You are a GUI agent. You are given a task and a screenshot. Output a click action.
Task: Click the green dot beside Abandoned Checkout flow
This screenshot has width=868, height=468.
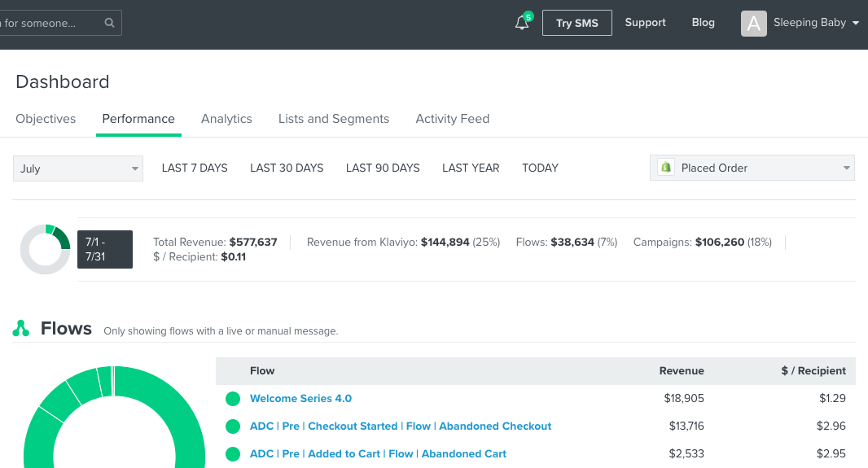233,426
